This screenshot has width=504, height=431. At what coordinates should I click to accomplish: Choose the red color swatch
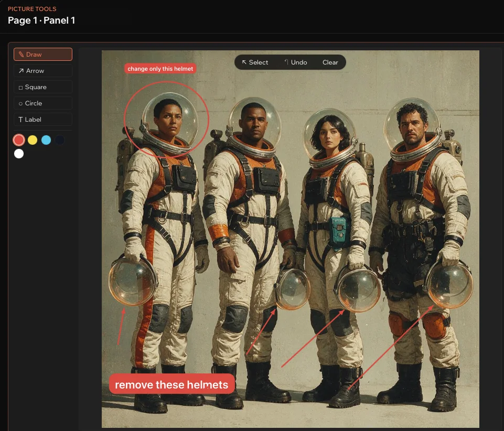point(19,140)
